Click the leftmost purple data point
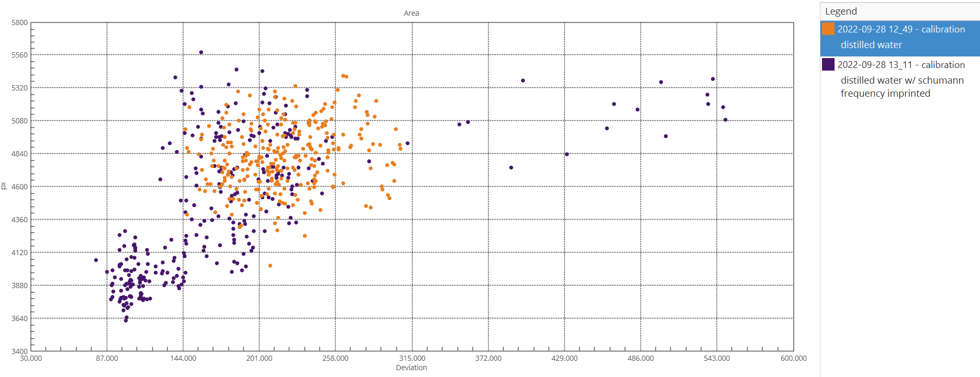The image size is (980, 377). click(x=96, y=260)
